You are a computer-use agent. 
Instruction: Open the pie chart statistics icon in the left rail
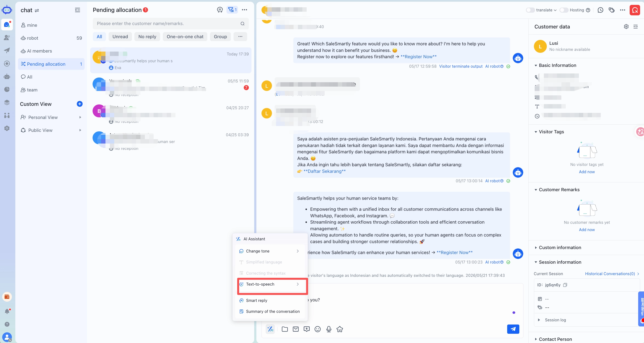pos(7,89)
